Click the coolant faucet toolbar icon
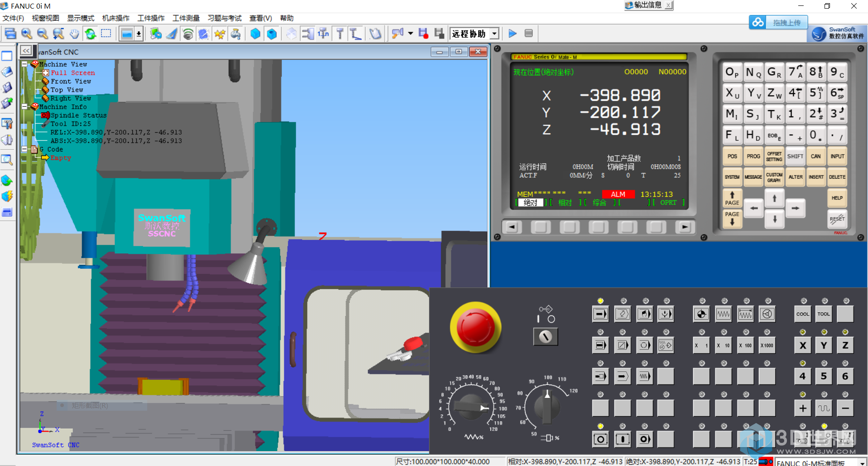This screenshot has height=466, width=868. (236, 34)
